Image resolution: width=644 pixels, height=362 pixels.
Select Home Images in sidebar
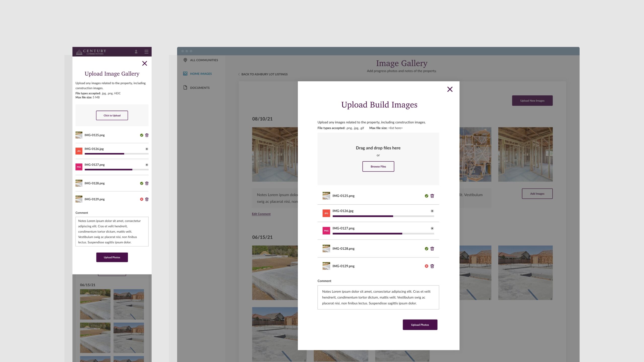pyautogui.click(x=201, y=74)
